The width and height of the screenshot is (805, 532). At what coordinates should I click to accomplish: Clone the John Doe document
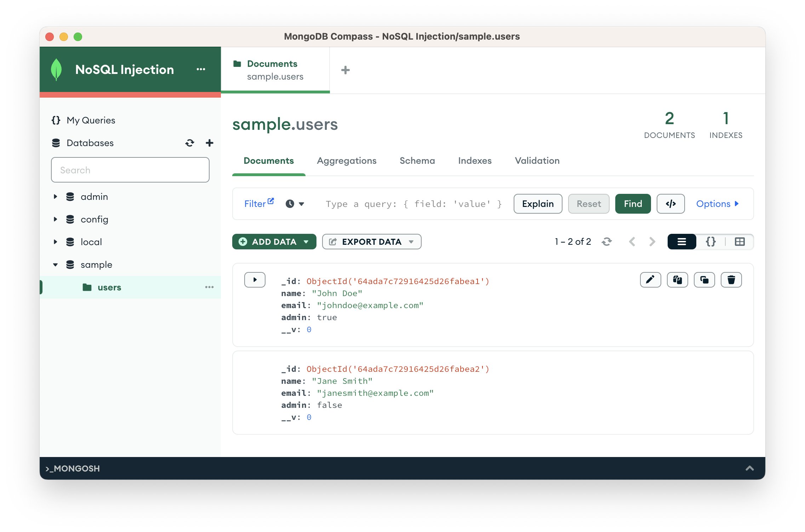[704, 280]
